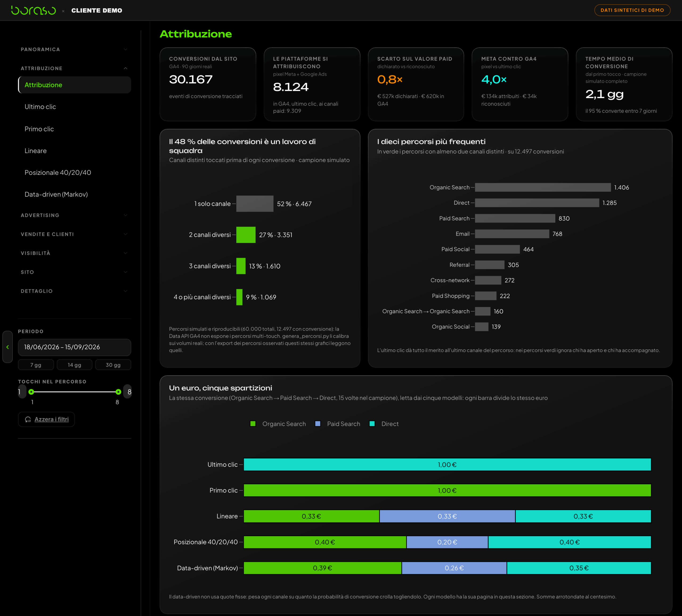682x616 pixels.
Task: Select the 7 gg period preset
Action: tap(36, 365)
